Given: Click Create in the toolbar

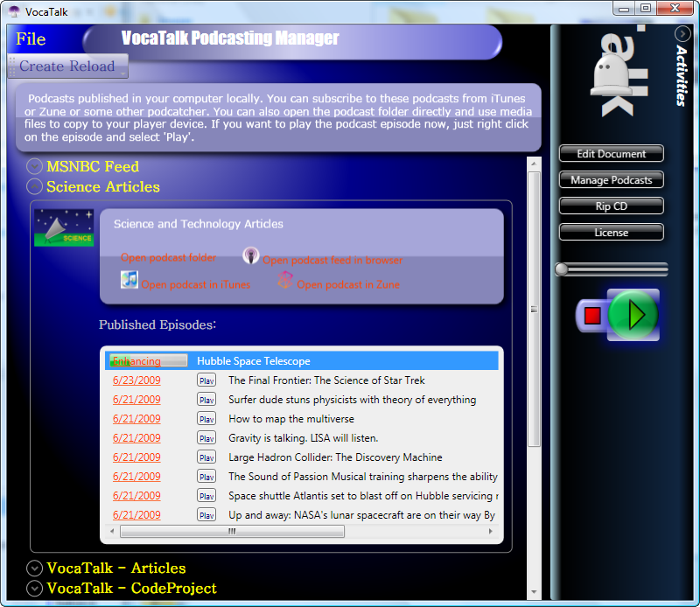Looking at the screenshot, I should click(x=41, y=66).
